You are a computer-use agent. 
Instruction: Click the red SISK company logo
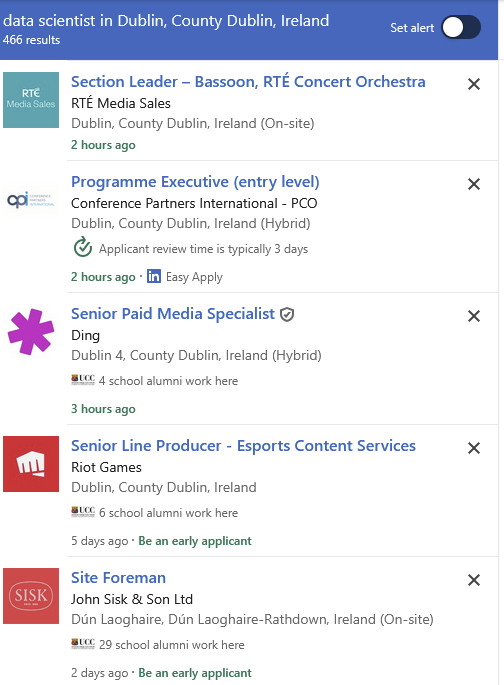(x=31, y=596)
